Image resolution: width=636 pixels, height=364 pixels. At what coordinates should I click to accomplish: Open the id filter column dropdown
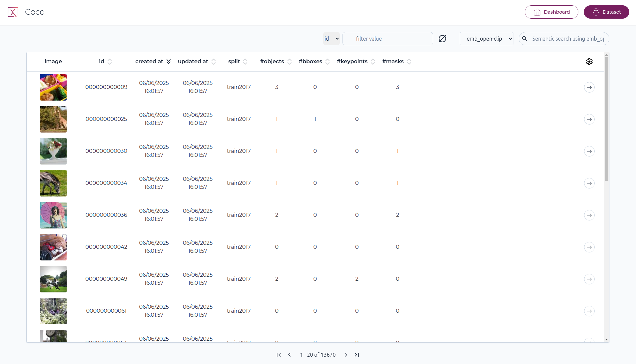(x=331, y=39)
